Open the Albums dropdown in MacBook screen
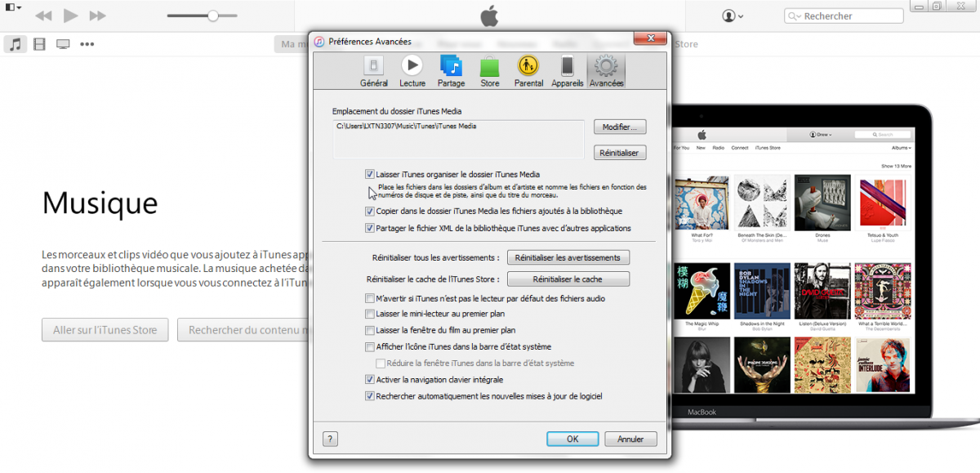Viewport: 980px width, 473px height. tap(900, 148)
